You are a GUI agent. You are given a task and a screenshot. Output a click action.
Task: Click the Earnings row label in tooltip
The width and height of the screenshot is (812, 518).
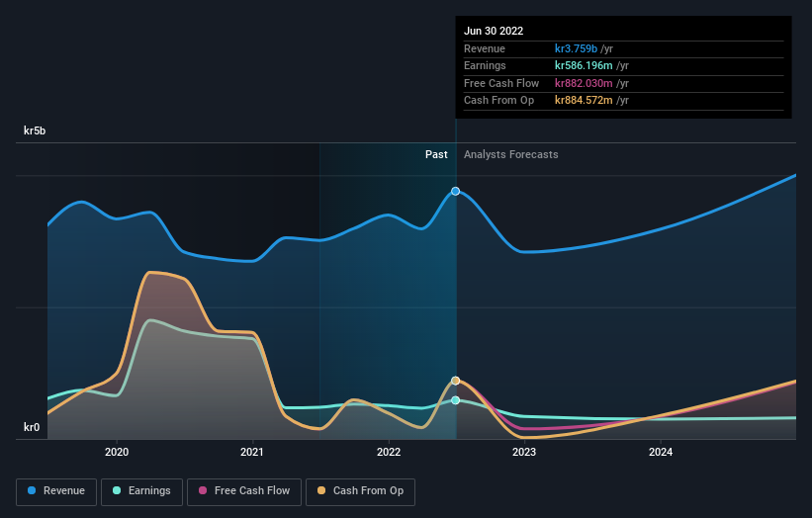(x=485, y=65)
